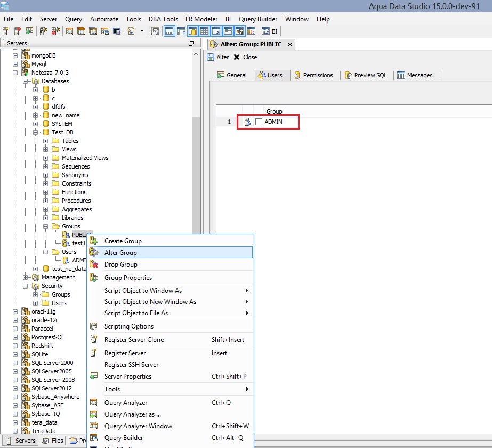The width and height of the screenshot is (492, 448).
Task: Open the General tab
Action: point(232,75)
